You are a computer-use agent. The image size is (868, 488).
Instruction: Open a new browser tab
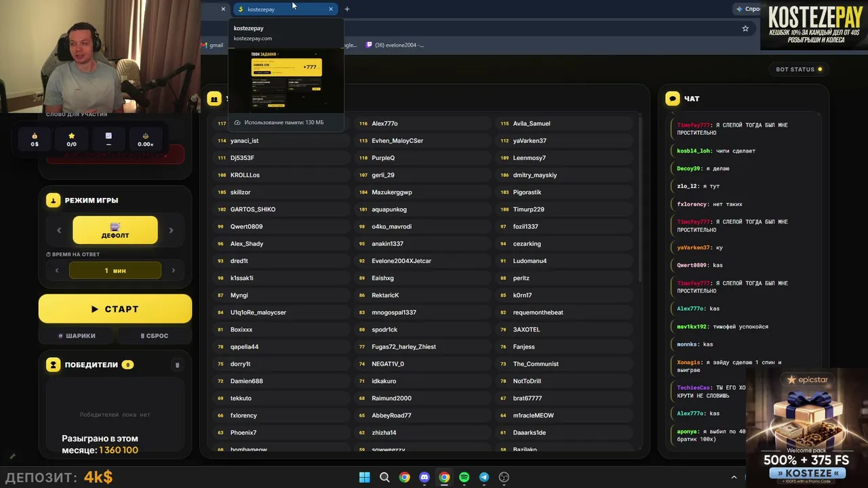[347, 9]
